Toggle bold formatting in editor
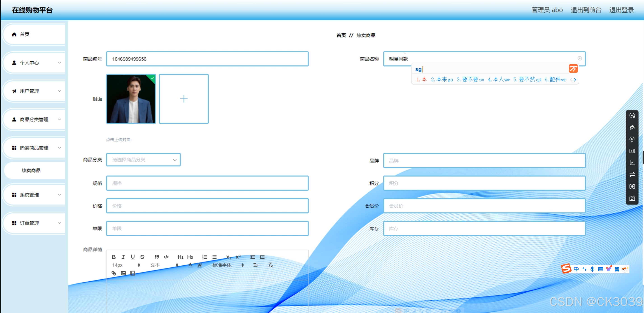 click(x=114, y=257)
